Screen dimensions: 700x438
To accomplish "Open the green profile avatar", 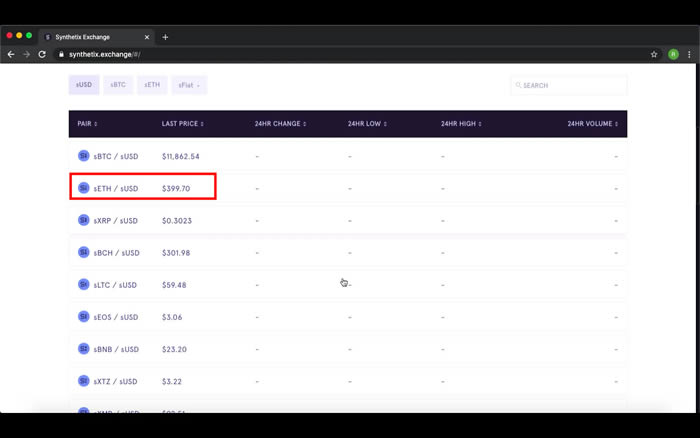I will point(673,54).
